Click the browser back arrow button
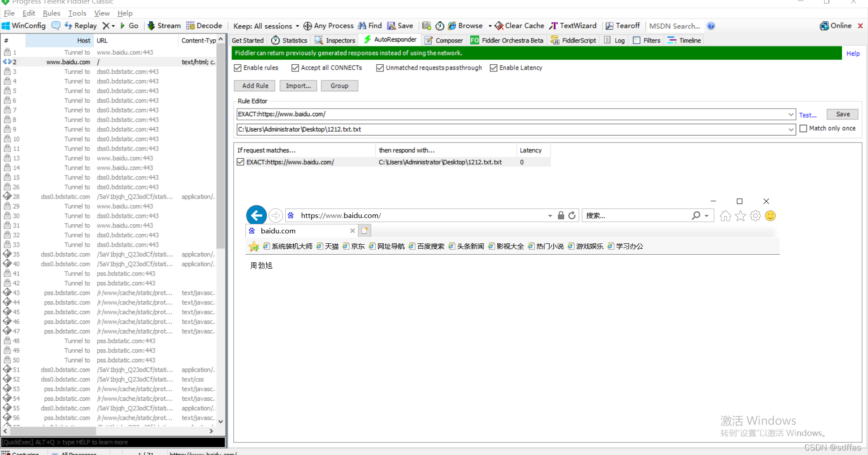 click(256, 215)
